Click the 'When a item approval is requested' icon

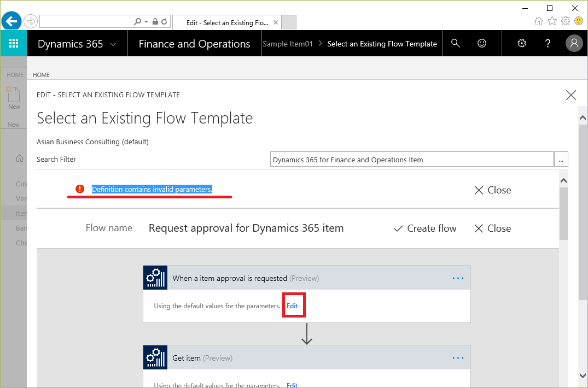(155, 278)
